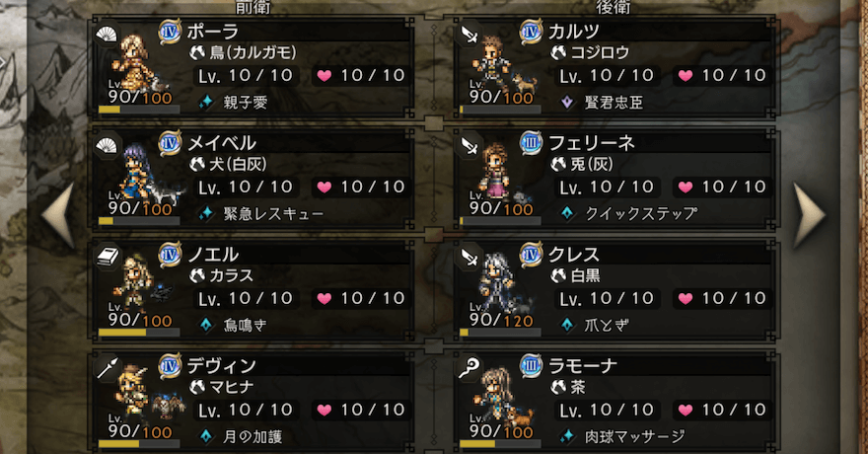Viewport: 868px width, 454px height.
Task: Click the book weapon icon on ノエル's card
Action: 108,257
